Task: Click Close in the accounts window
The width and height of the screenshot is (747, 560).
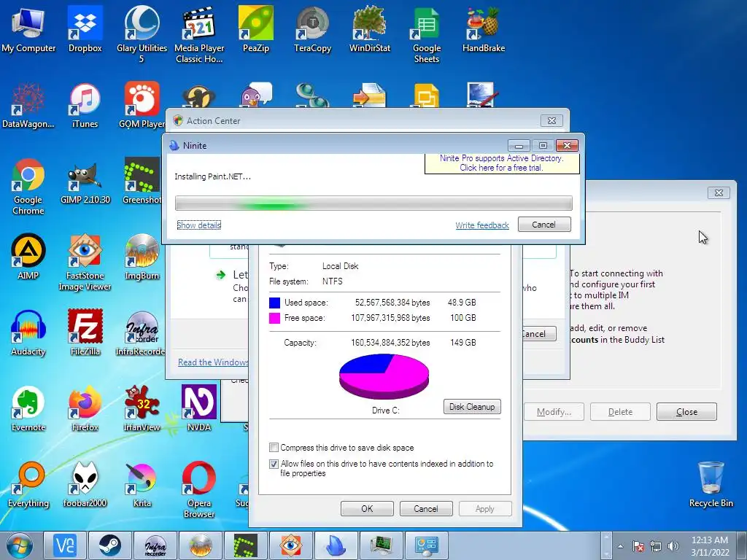Action: [x=686, y=412]
